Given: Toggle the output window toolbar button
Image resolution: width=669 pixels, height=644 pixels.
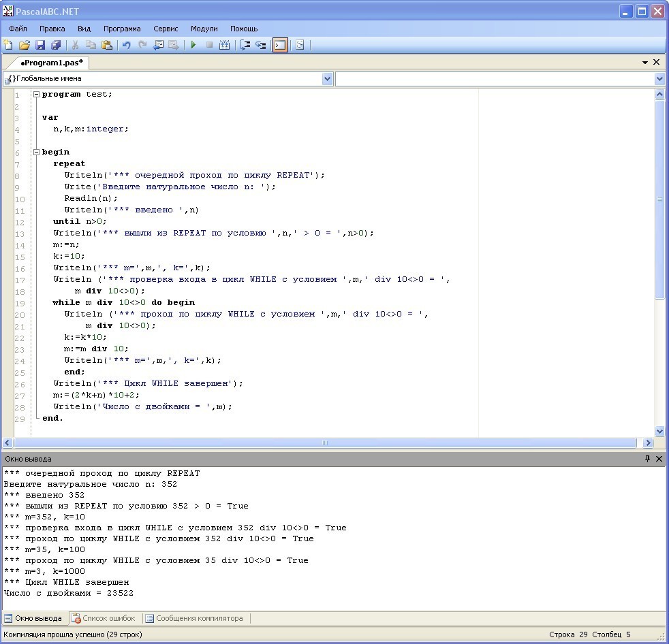Looking at the screenshot, I should click(279, 46).
